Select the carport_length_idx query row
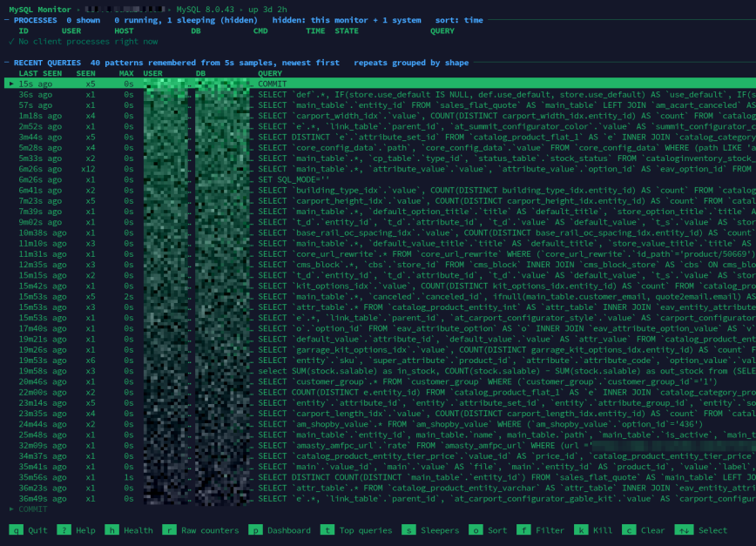The height and width of the screenshot is (546, 756). (380, 414)
